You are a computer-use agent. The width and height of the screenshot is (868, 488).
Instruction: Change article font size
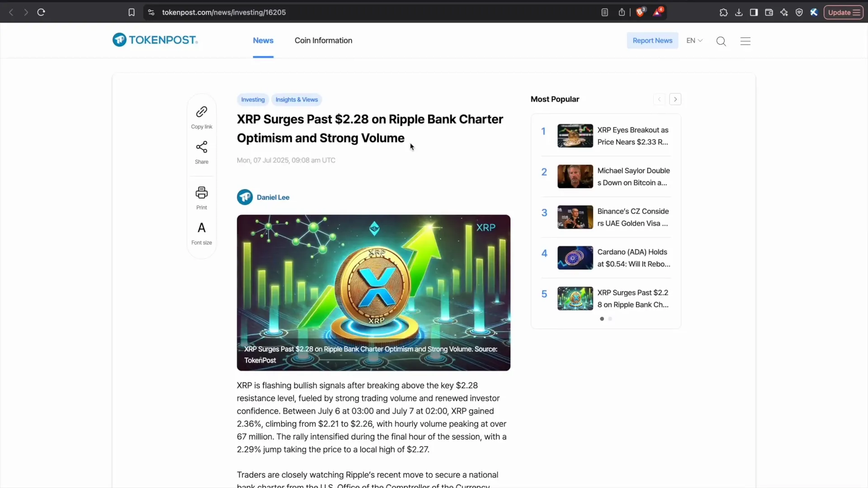pos(202,233)
